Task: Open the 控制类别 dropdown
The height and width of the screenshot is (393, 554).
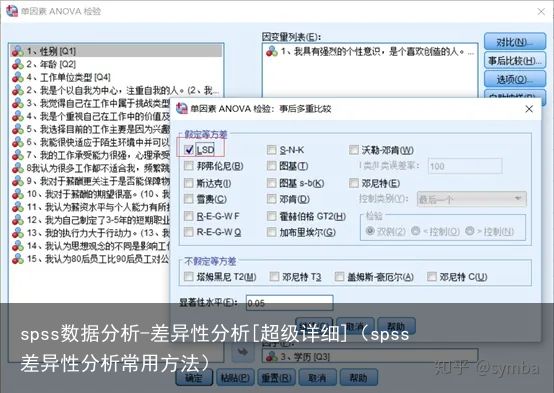Action: [472, 199]
